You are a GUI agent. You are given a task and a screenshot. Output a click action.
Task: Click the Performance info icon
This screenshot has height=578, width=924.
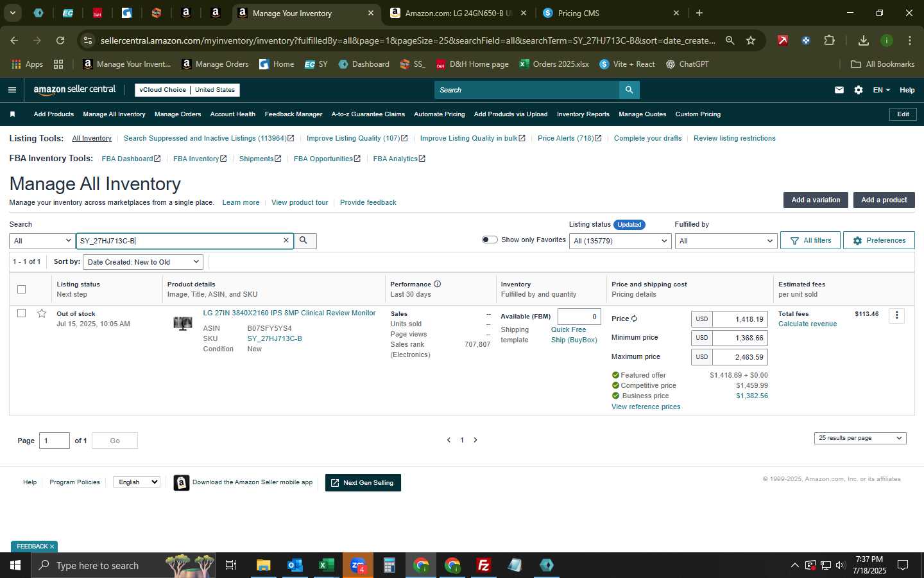[x=437, y=284]
